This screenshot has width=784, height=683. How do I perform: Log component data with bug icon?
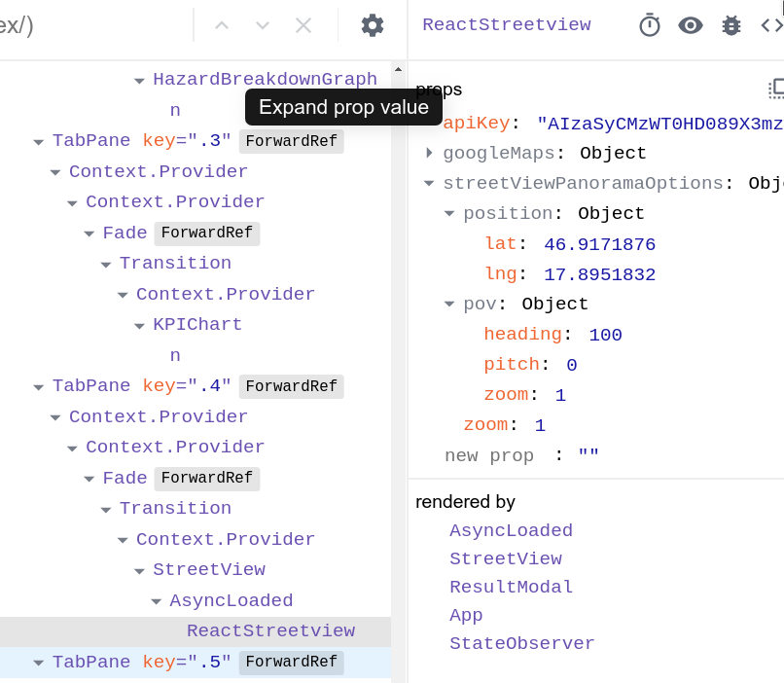(731, 25)
